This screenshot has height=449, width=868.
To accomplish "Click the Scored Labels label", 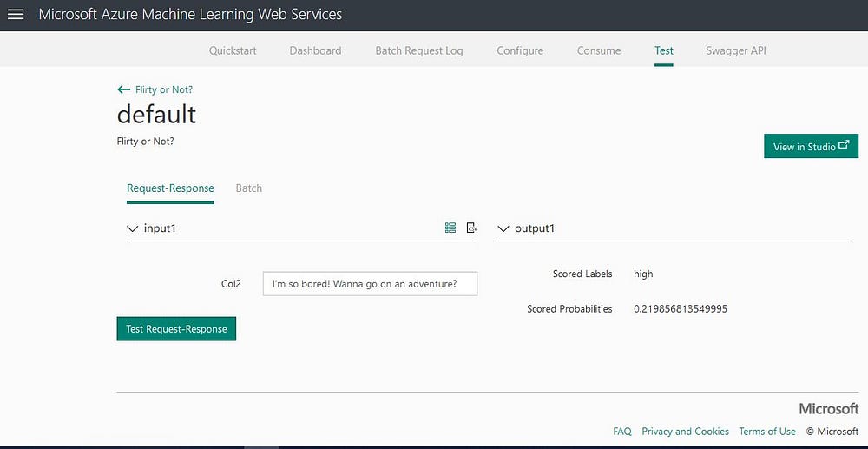I will pos(582,274).
